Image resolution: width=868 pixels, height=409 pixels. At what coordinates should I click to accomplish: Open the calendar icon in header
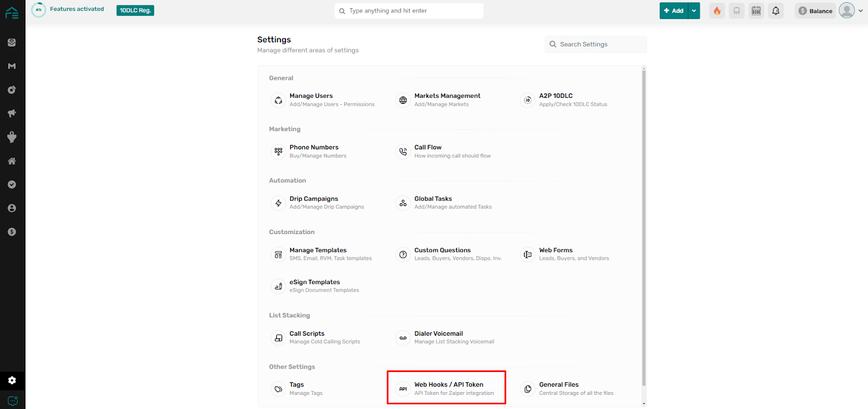(x=756, y=11)
